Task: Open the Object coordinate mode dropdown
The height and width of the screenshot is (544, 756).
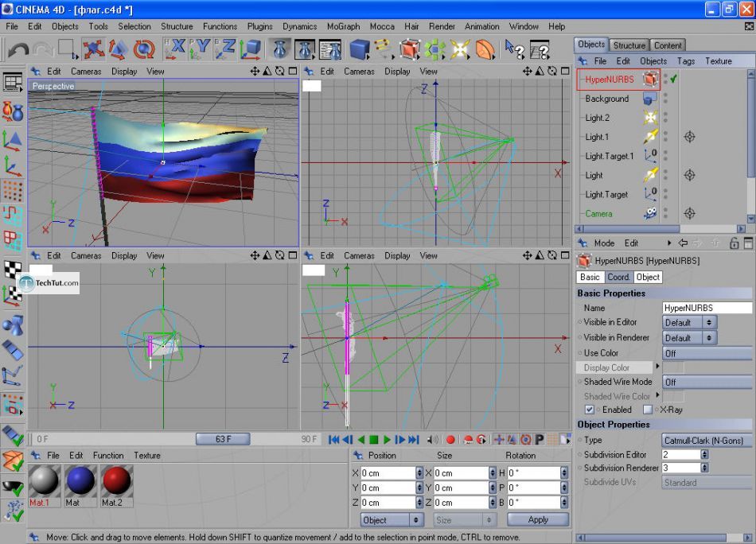Action: click(x=392, y=520)
